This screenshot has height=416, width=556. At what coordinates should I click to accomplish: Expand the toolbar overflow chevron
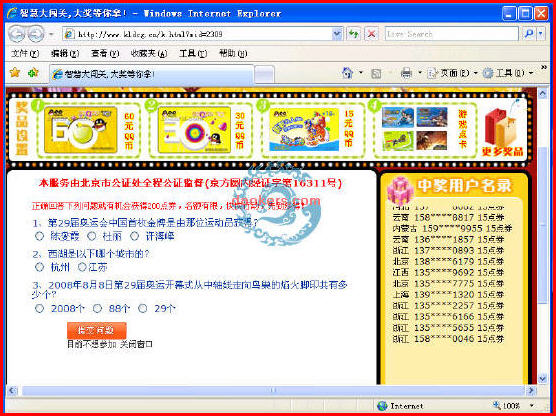[x=544, y=67]
